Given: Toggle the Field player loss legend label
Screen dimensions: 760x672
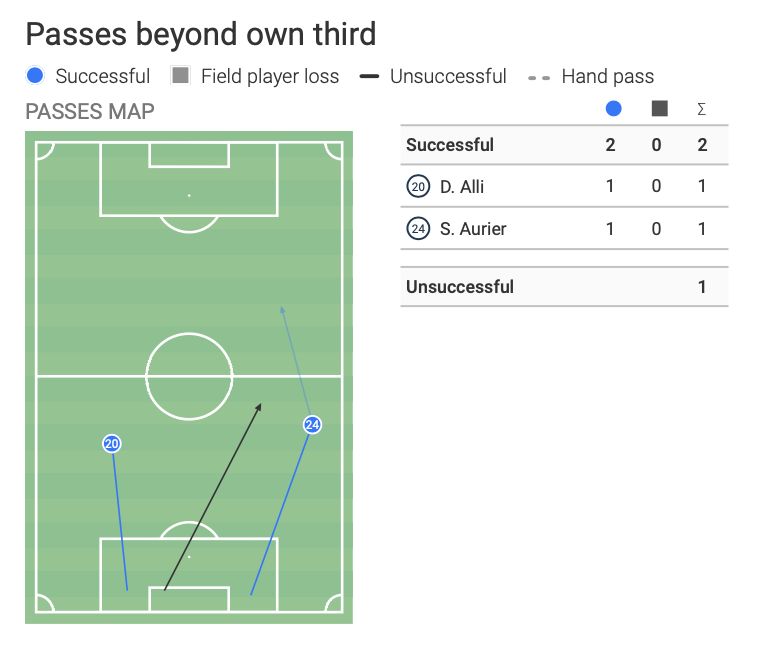Looking at the screenshot, I should coord(269,76).
